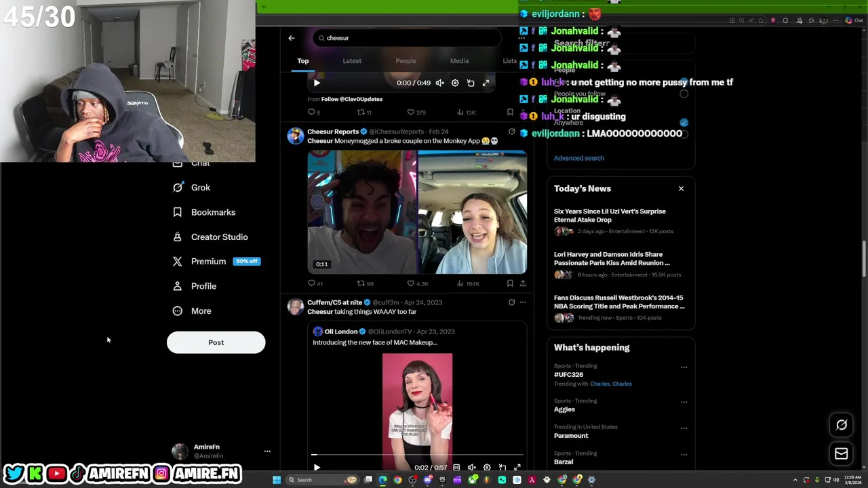The width and height of the screenshot is (868, 488).
Task: Open more options for #UFC326 trend
Action: tap(684, 367)
